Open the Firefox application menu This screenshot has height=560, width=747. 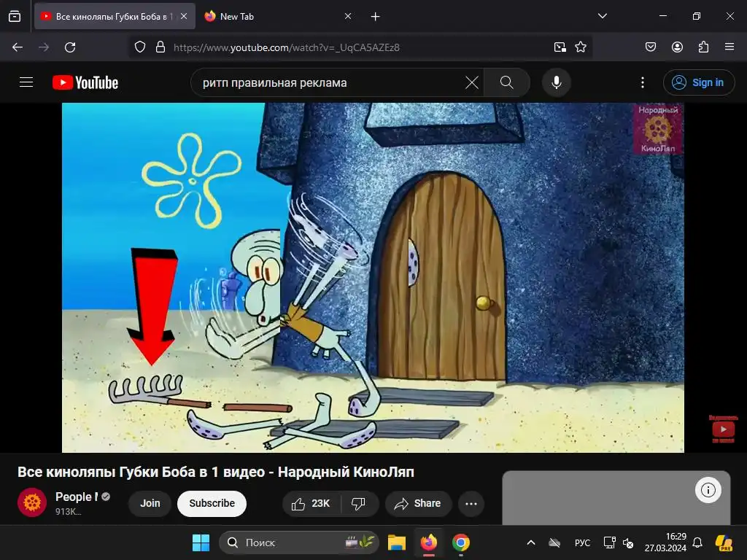pos(729,47)
